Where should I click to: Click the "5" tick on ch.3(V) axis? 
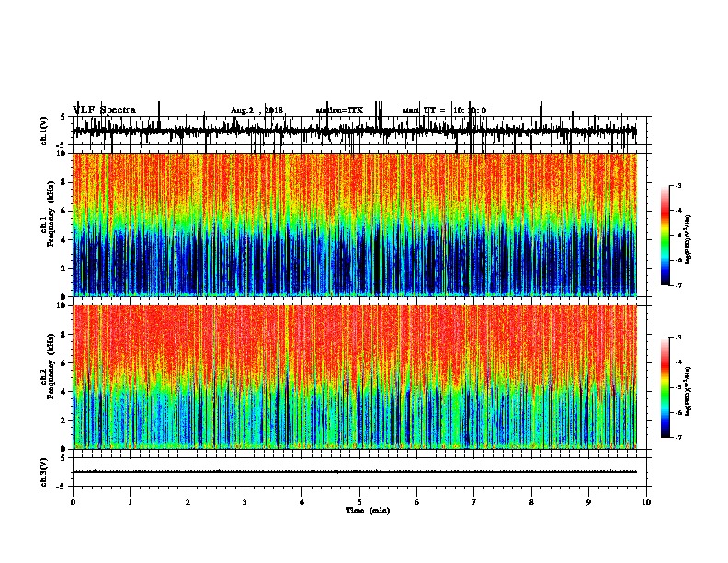pos(63,458)
